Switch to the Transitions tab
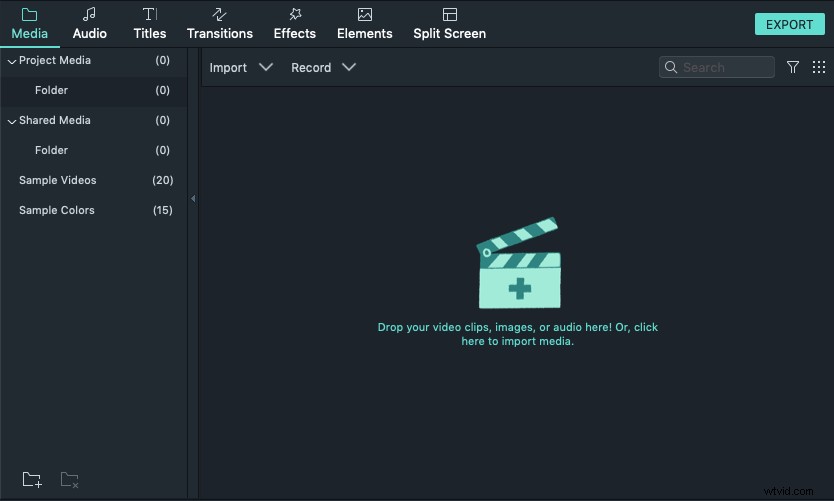834x501 pixels. pyautogui.click(x=220, y=24)
